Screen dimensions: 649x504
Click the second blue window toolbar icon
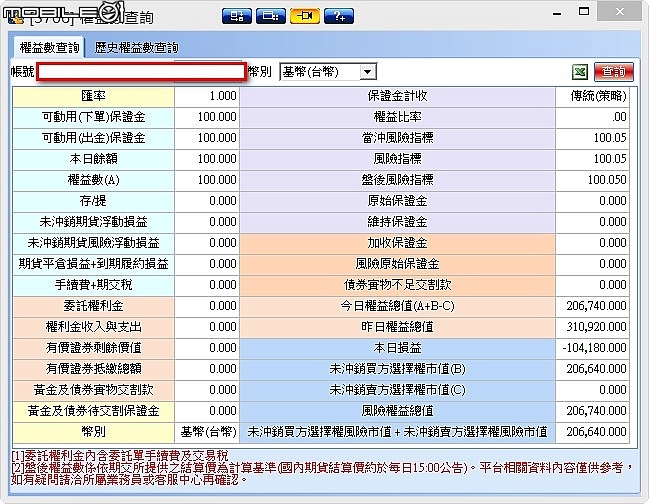[x=271, y=16]
